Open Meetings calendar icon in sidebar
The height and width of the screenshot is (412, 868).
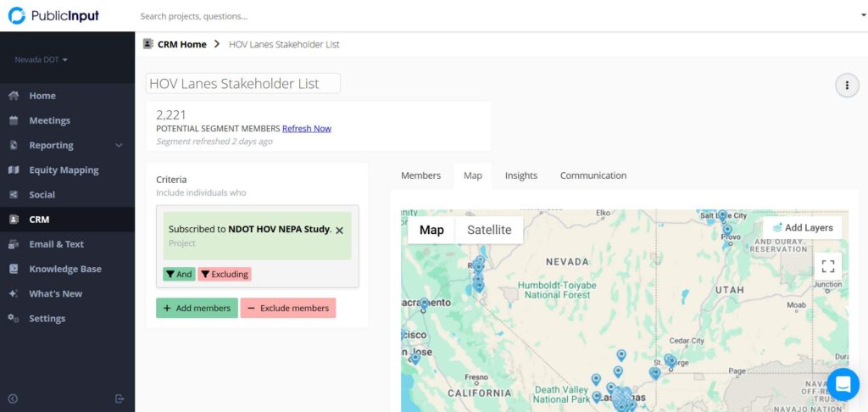(14, 120)
